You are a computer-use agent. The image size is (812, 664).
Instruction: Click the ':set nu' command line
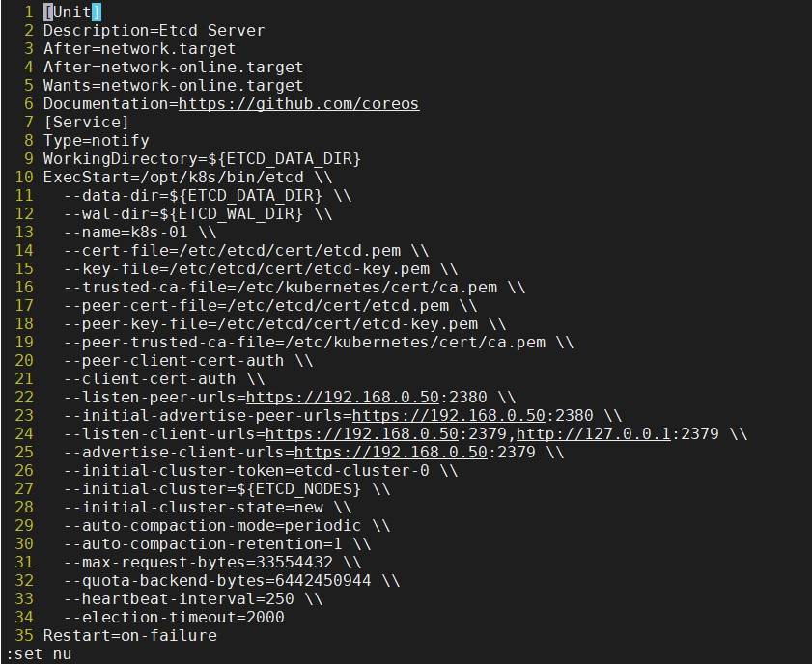coord(39,654)
